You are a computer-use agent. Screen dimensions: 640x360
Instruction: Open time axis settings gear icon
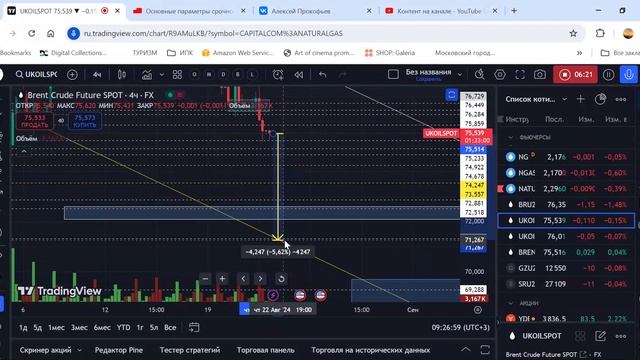[x=478, y=310]
